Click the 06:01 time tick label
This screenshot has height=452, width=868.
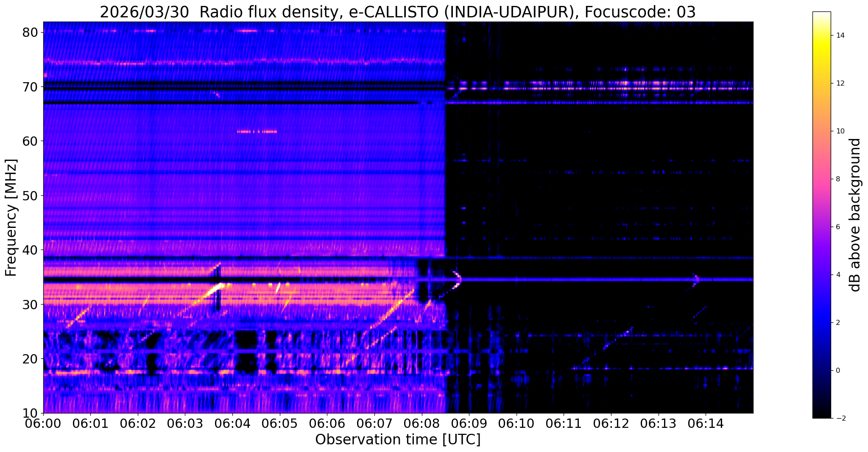(90, 423)
